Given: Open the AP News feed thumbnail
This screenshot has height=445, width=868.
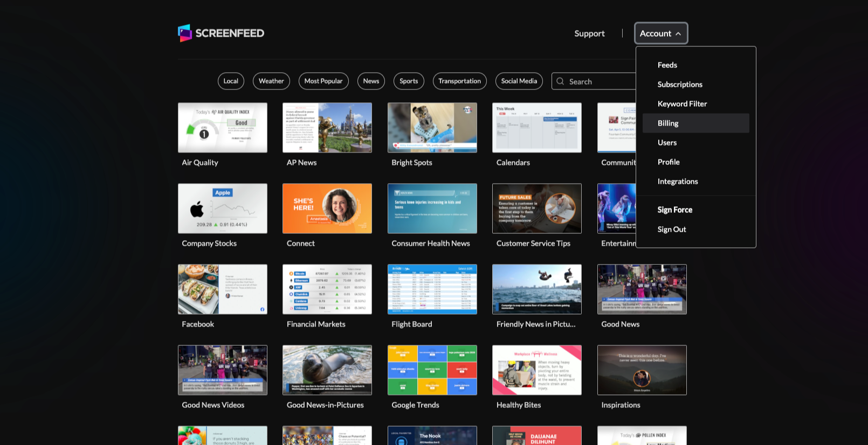Looking at the screenshot, I should pyautogui.click(x=327, y=128).
